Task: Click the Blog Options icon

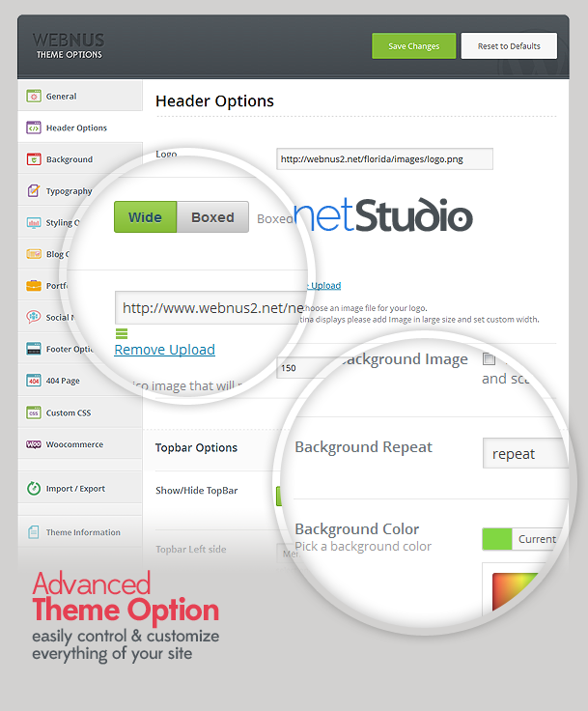Action: point(34,254)
